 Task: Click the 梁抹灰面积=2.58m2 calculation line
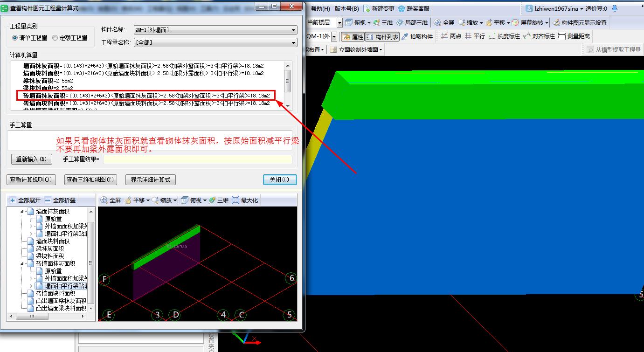coord(48,81)
